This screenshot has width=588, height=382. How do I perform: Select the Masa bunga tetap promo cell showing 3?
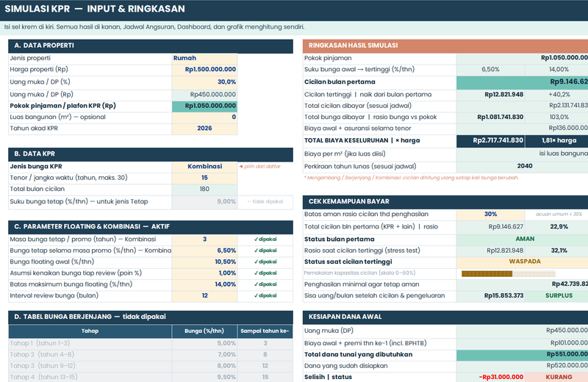(204, 239)
